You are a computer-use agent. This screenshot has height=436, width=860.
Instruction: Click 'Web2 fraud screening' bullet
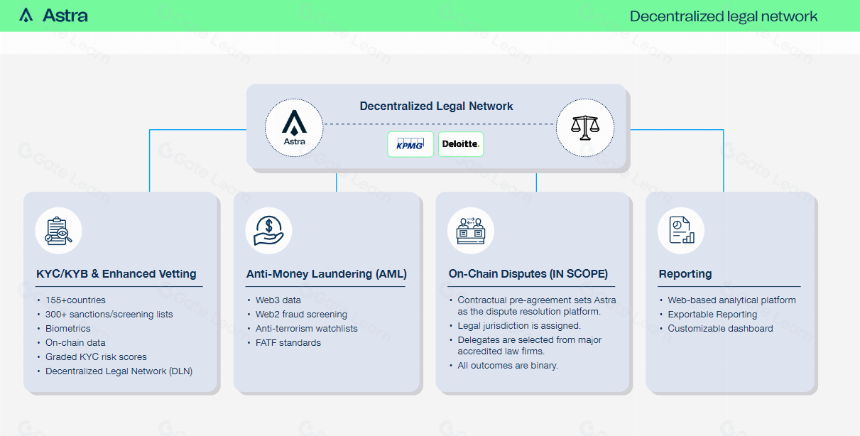(x=301, y=314)
